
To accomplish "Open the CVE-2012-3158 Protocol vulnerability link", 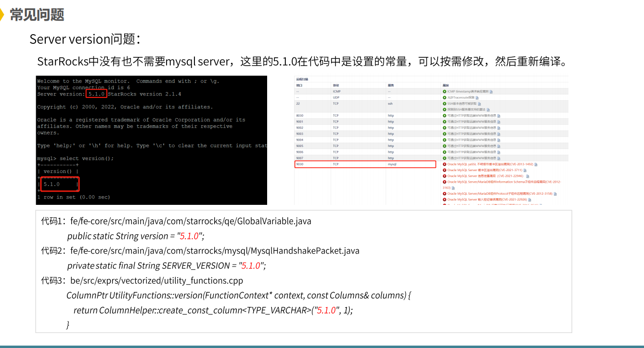I will [500, 194].
